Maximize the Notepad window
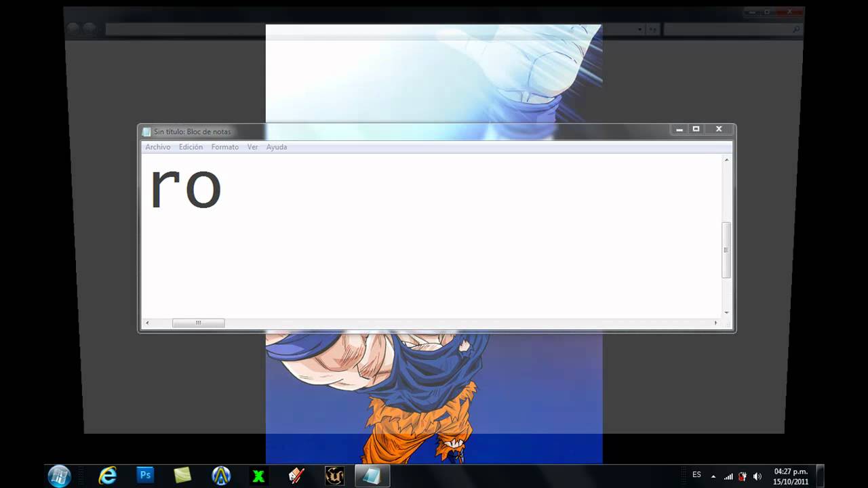 (x=696, y=129)
